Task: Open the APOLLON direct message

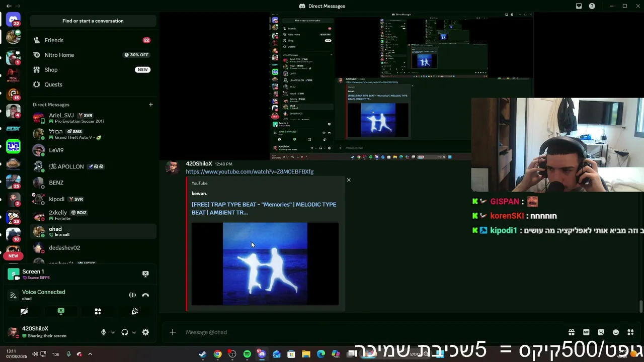Action: point(93,166)
